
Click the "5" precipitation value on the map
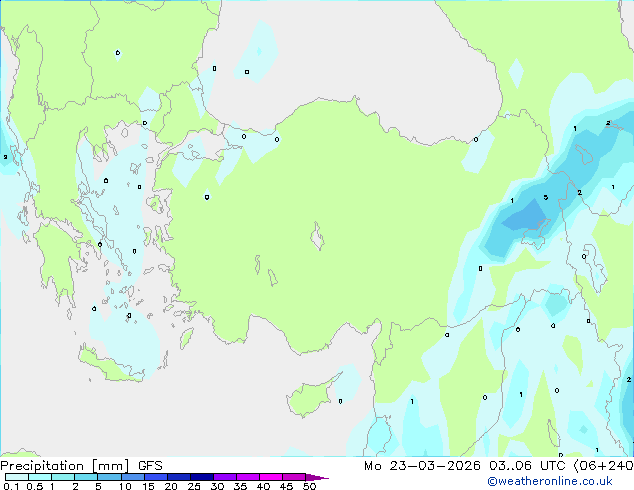tap(545, 197)
